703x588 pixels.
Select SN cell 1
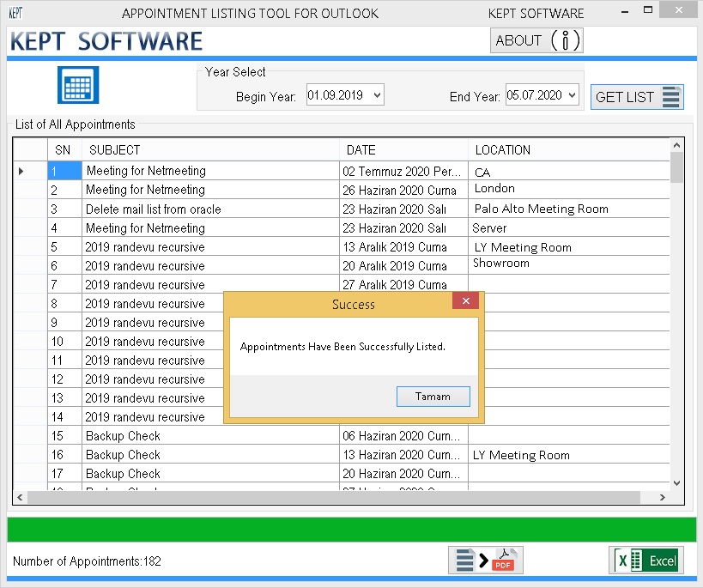point(64,171)
